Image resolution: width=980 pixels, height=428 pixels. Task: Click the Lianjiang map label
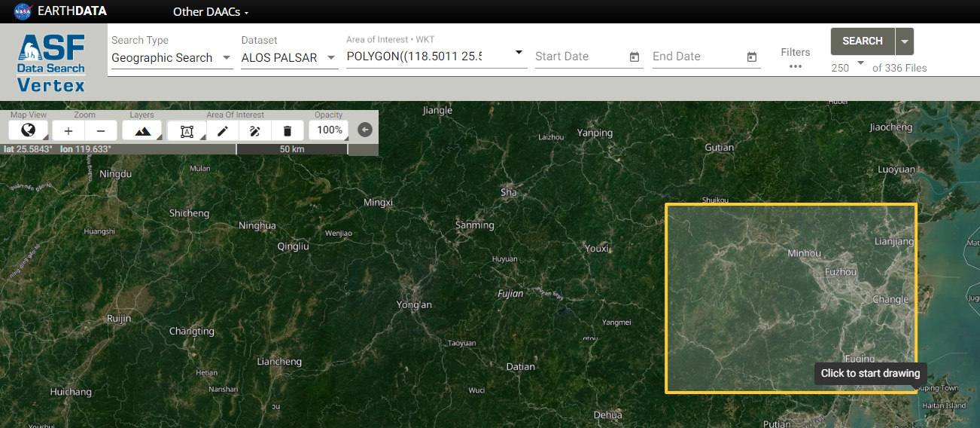click(894, 242)
